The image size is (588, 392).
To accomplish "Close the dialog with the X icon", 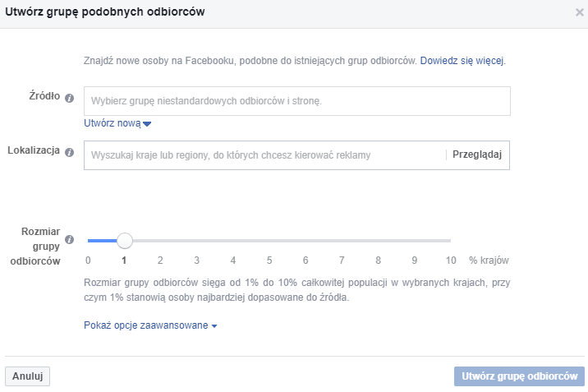I will 579,12.
